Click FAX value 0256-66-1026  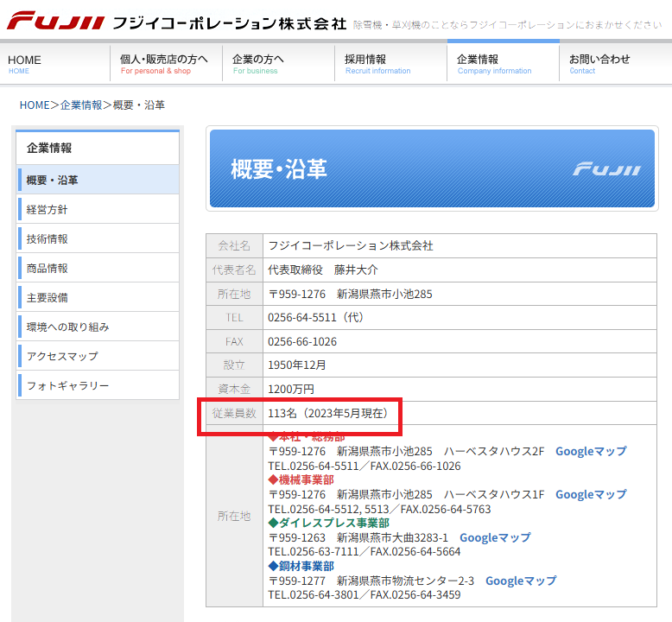302,341
